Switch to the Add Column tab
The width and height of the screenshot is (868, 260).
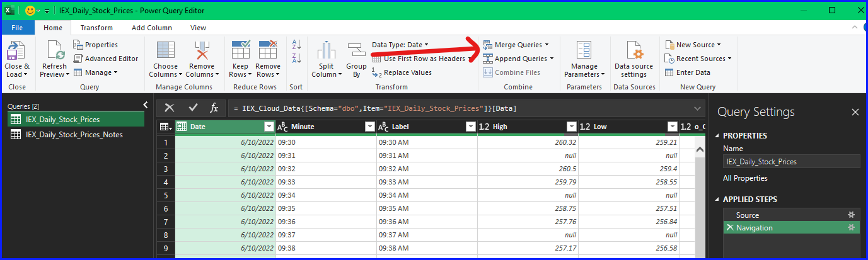tap(152, 28)
